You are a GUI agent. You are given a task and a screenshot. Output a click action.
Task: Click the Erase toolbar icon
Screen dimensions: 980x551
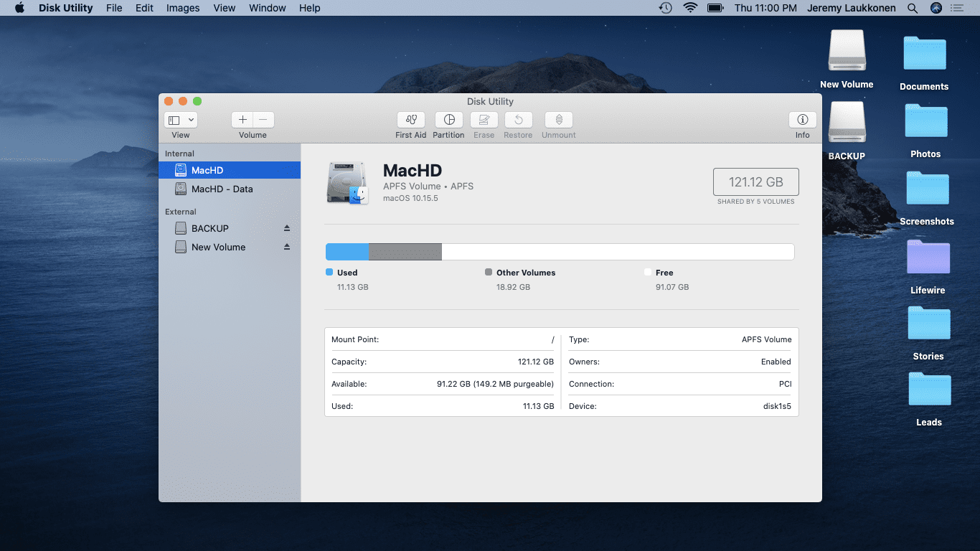pyautogui.click(x=484, y=120)
